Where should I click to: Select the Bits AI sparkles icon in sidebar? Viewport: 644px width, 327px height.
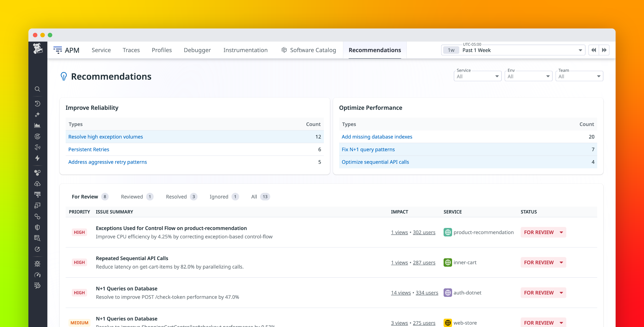pos(37,115)
